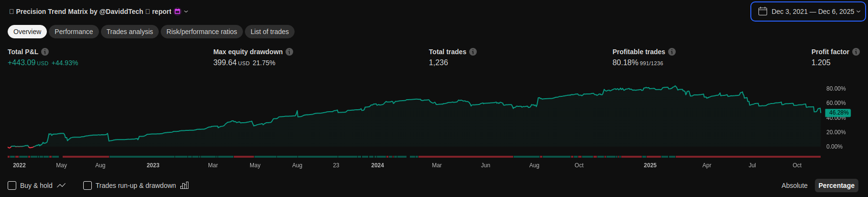This screenshot has height=197, width=868.
Task: Click the calendar icon in date range selector
Action: point(763,12)
